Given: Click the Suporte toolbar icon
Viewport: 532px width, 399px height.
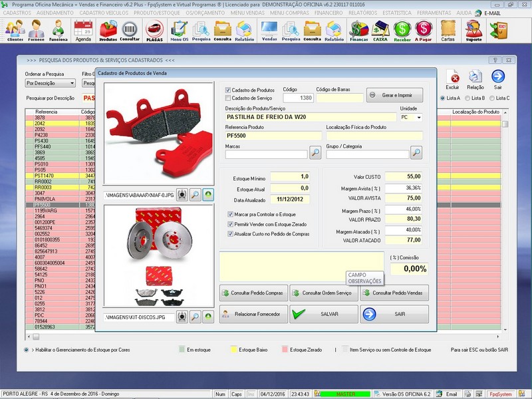Looking at the screenshot, I should [473, 30].
